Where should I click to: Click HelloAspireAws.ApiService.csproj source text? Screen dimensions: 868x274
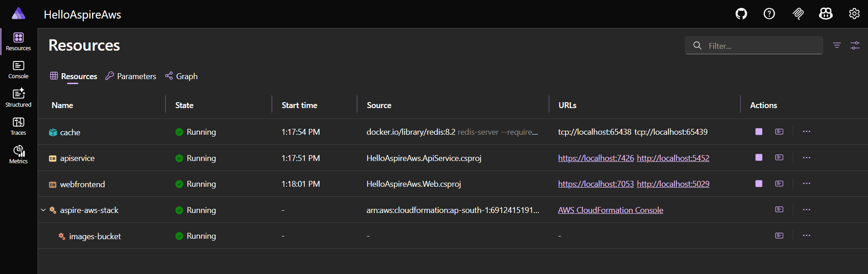424,158
